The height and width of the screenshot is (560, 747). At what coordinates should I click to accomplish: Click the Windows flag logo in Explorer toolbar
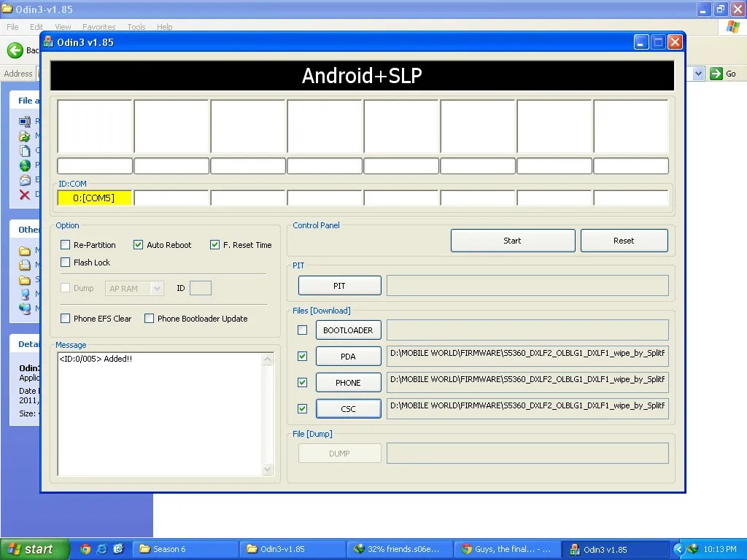click(x=732, y=27)
